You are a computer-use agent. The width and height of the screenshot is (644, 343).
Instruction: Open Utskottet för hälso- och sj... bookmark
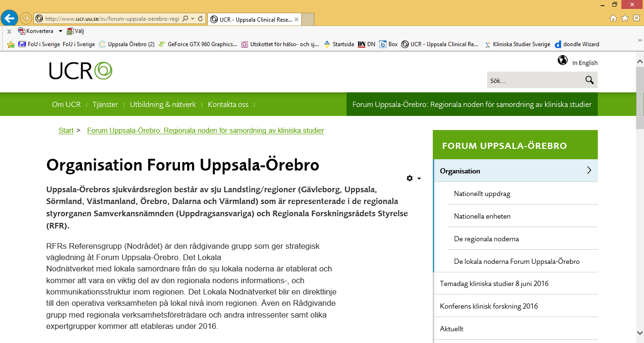(x=280, y=44)
